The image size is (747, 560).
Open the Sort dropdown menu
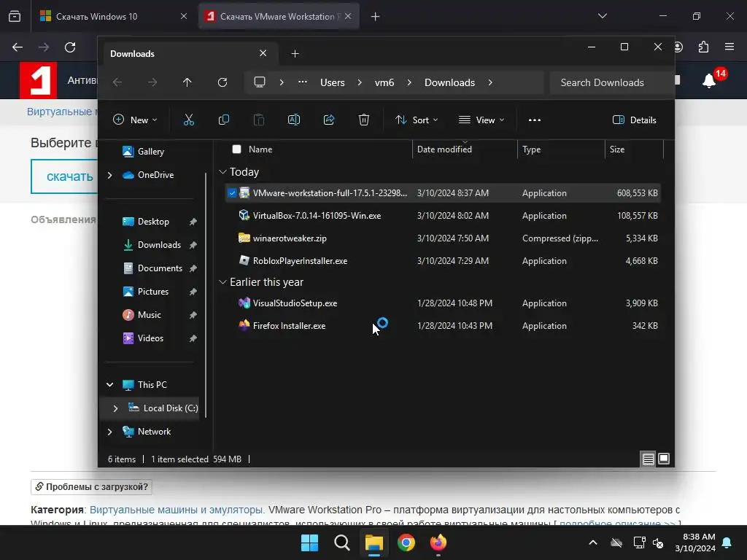[x=417, y=120]
